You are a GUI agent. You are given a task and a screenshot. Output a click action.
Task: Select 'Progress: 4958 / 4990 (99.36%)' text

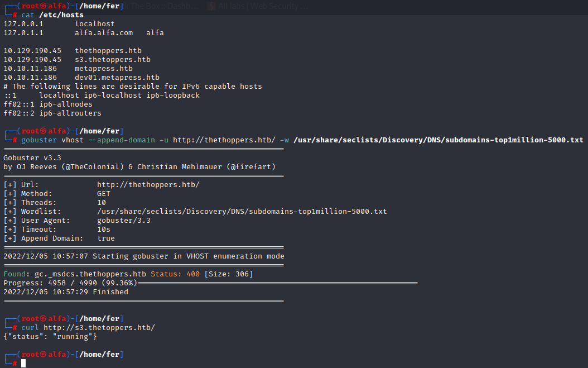pos(70,283)
